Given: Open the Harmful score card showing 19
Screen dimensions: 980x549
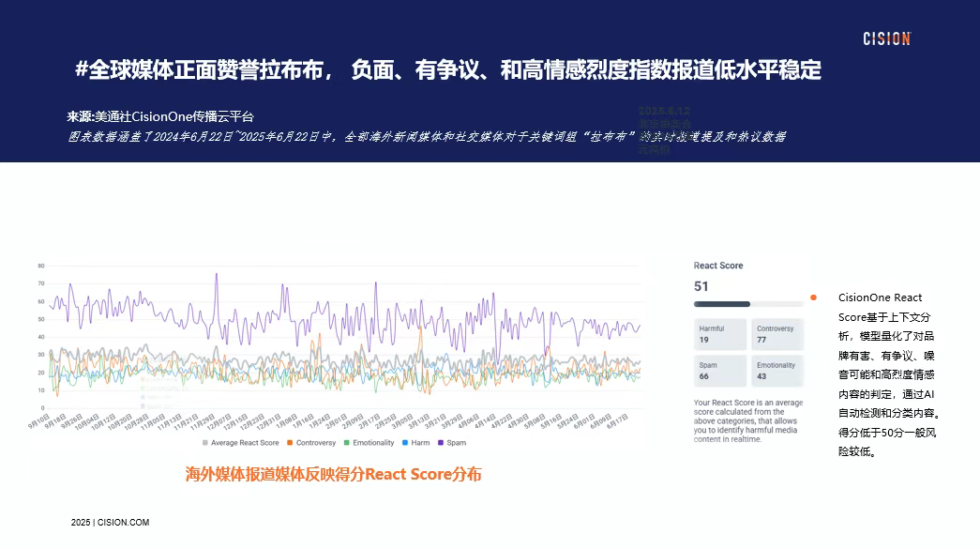Looking at the screenshot, I should point(721,333).
